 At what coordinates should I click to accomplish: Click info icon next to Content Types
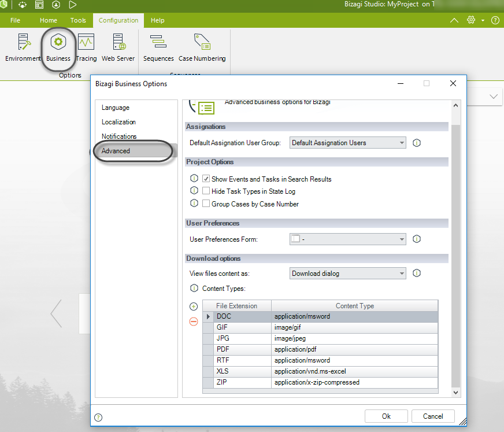point(194,288)
